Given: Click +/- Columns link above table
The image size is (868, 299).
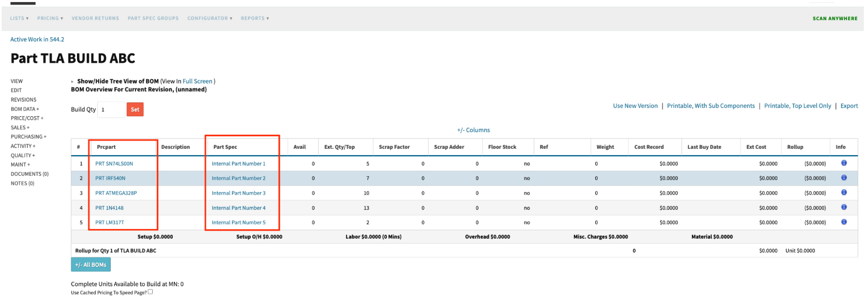Looking at the screenshot, I should 473,130.
